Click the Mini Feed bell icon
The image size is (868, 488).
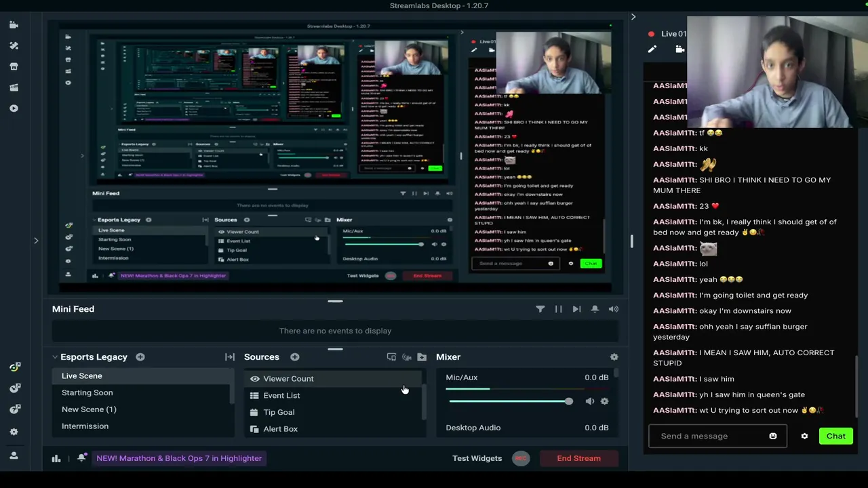coord(595,309)
